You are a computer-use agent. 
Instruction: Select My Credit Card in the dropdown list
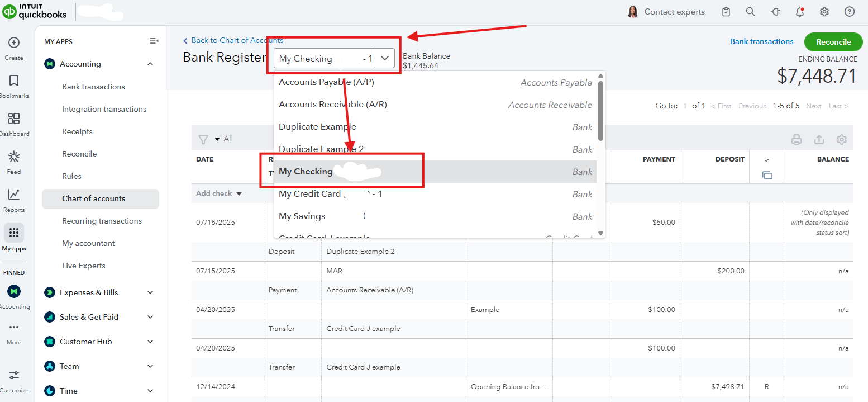[x=435, y=194]
